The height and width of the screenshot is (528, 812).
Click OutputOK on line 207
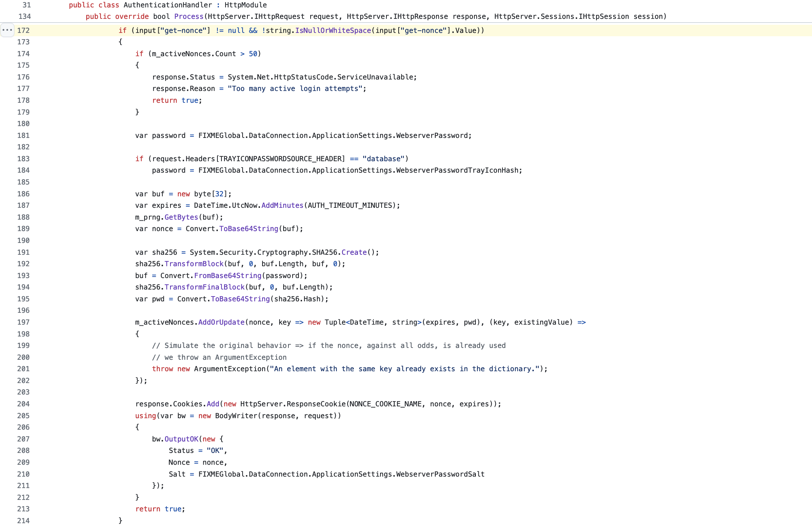(x=181, y=439)
